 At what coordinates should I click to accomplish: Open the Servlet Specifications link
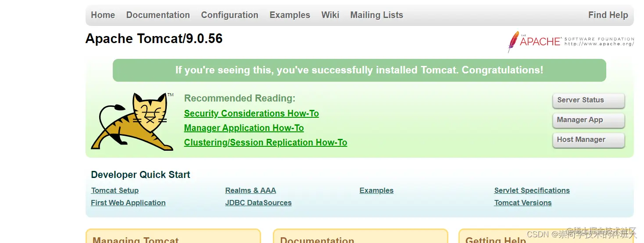pos(532,190)
